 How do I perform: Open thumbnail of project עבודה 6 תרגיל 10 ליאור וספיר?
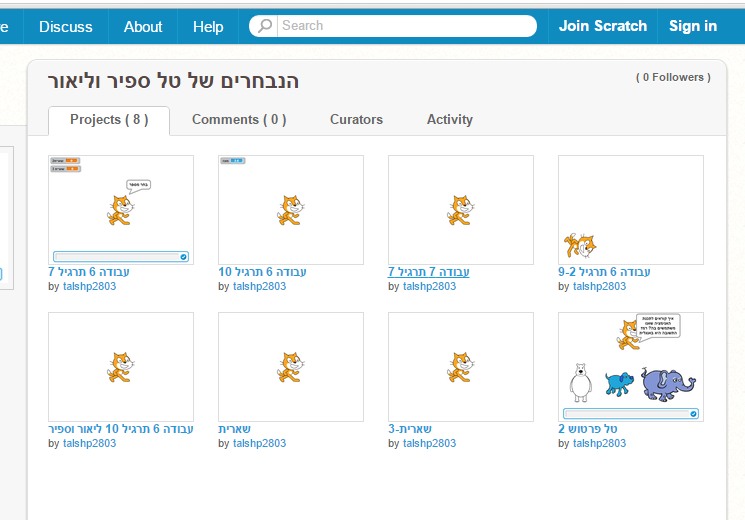121,366
